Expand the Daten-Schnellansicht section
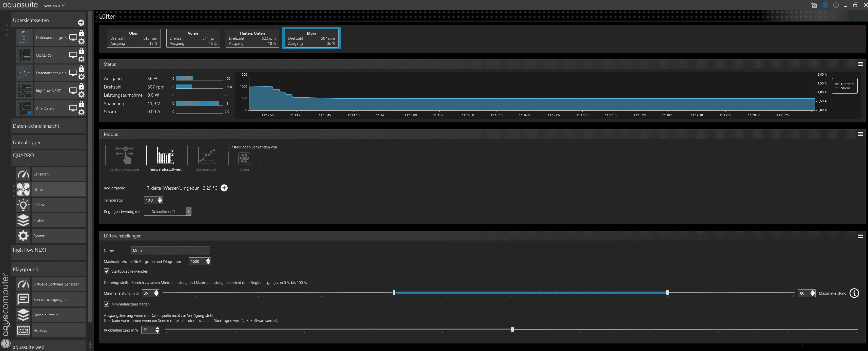Screen dimensions: 868x351 coord(49,126)
